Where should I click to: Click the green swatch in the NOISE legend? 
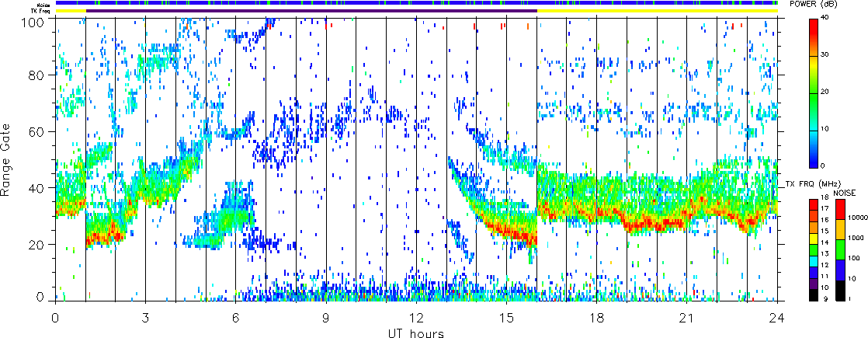pyautogui.click(x=840, y=250)
